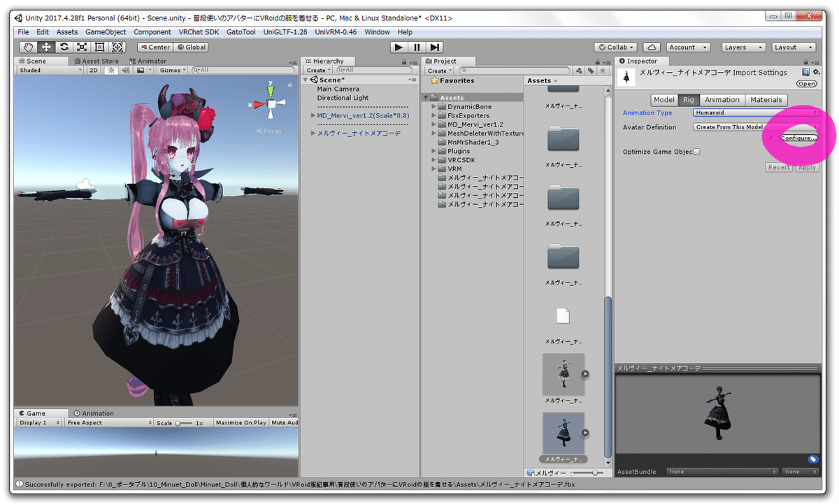Open Free Aspect dropdown
This screenshot has width=839, height=504.
click(109, 423)
